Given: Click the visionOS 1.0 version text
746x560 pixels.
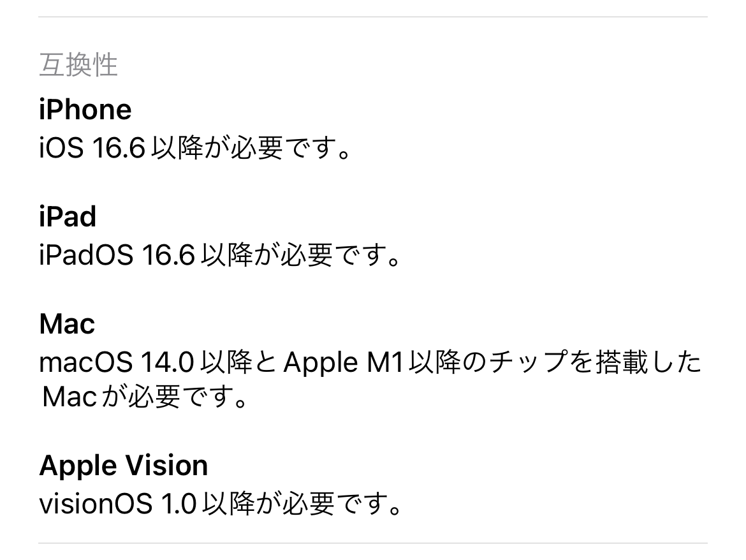Looking at the screenshot, I should [x=117, y=505].
